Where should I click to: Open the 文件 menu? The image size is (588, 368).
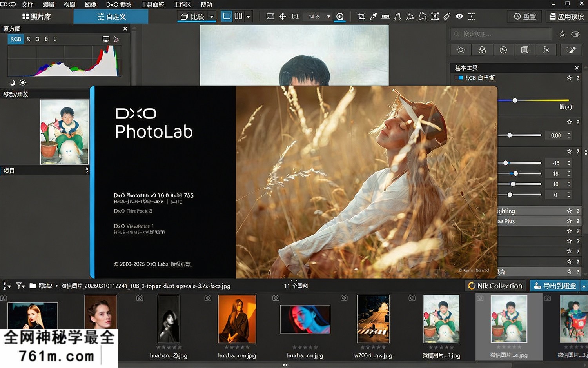(x=27, y=4)
